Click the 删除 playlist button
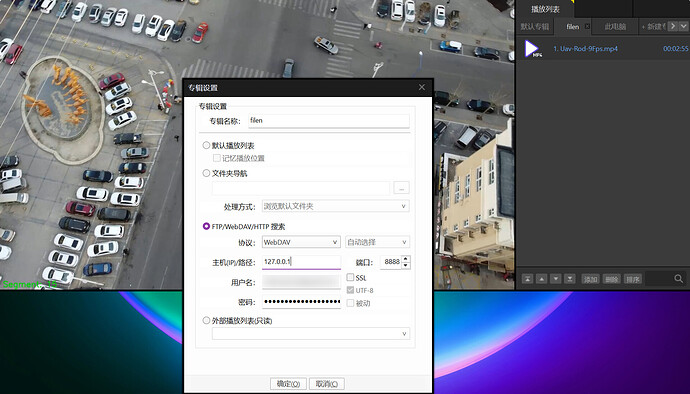 click(612, 279)
